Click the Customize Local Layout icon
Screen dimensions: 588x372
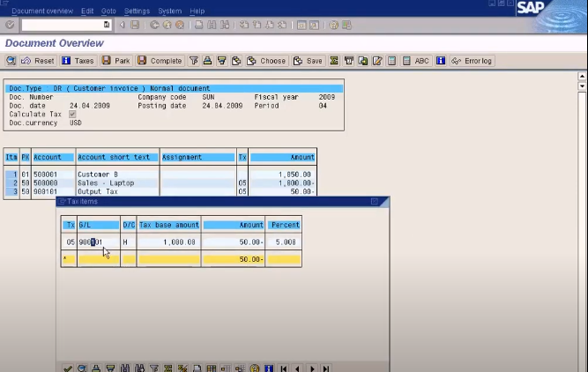pos(346,26)
